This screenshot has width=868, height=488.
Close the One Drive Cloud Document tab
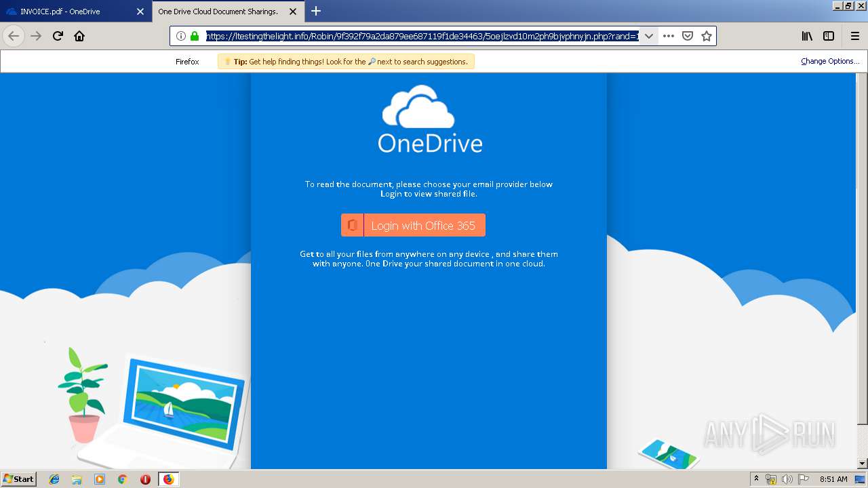(293, 12)
